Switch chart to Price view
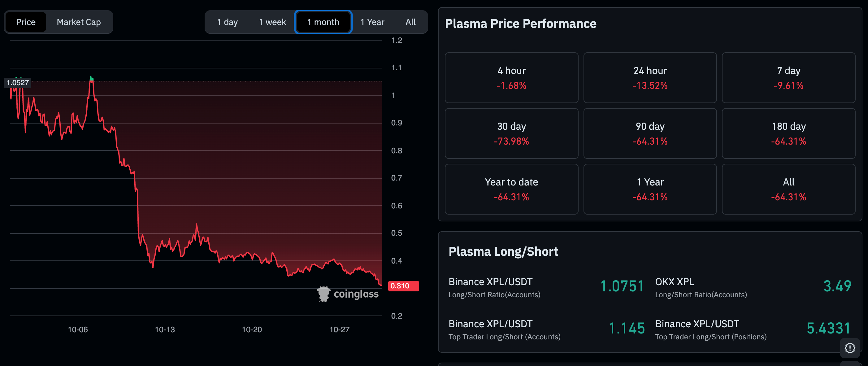Image resolution: width=868 pixels, height=366 pixels. pyautogui.click(x=26, y=22)
